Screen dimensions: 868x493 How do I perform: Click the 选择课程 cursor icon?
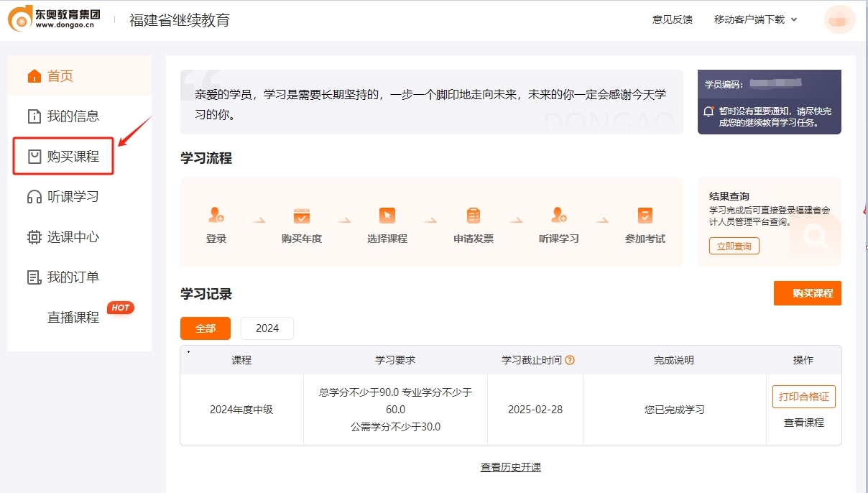pos(387,216)
